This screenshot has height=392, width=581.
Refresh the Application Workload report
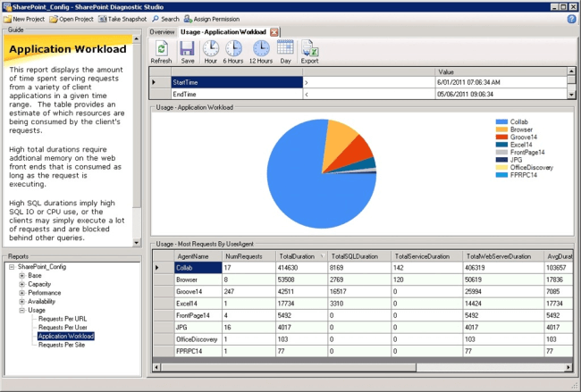point(161,52)
